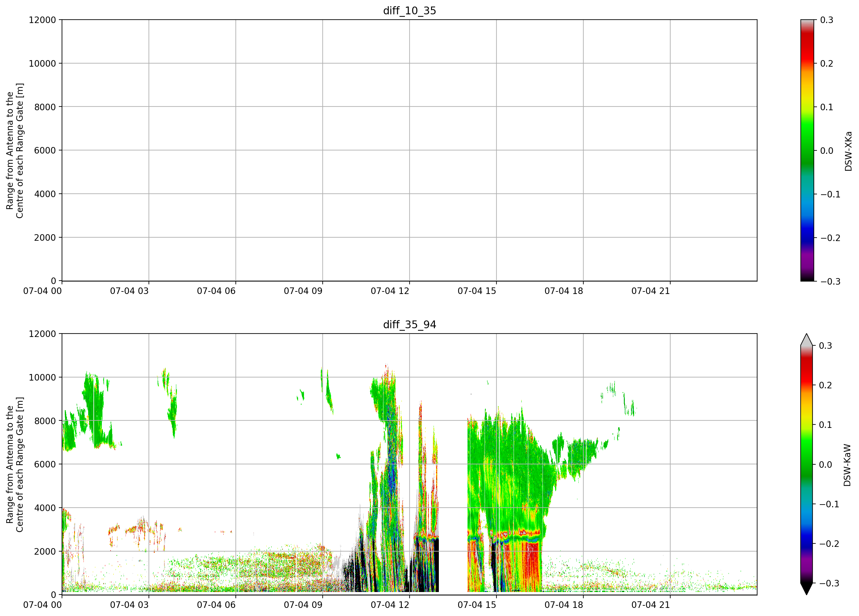
Task: Select the 07-04 18 time tick under diff_10_35
Action: [x=564, y=291]
